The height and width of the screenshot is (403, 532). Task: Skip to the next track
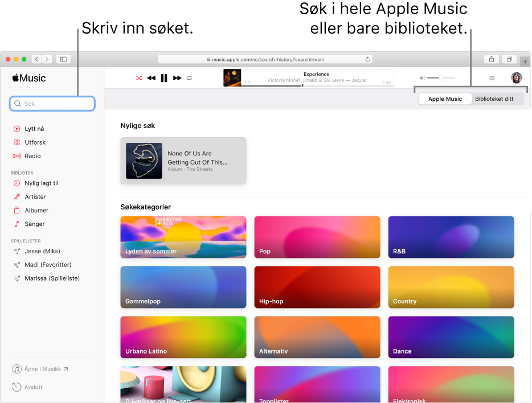point(177,78)
